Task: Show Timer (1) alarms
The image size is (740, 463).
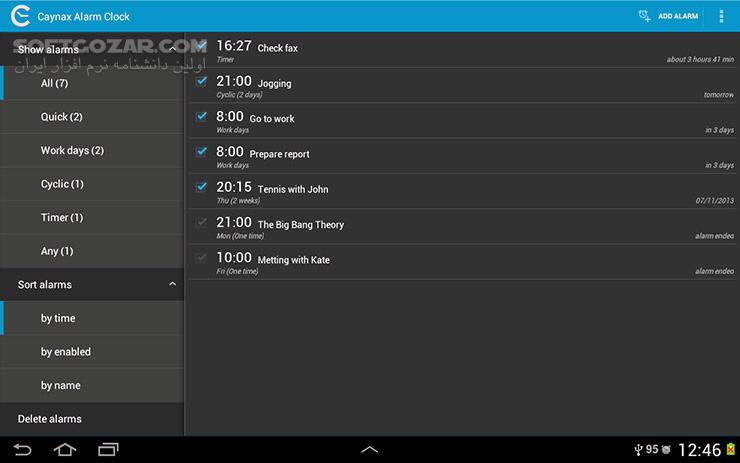Action: [x=92, y=218]
